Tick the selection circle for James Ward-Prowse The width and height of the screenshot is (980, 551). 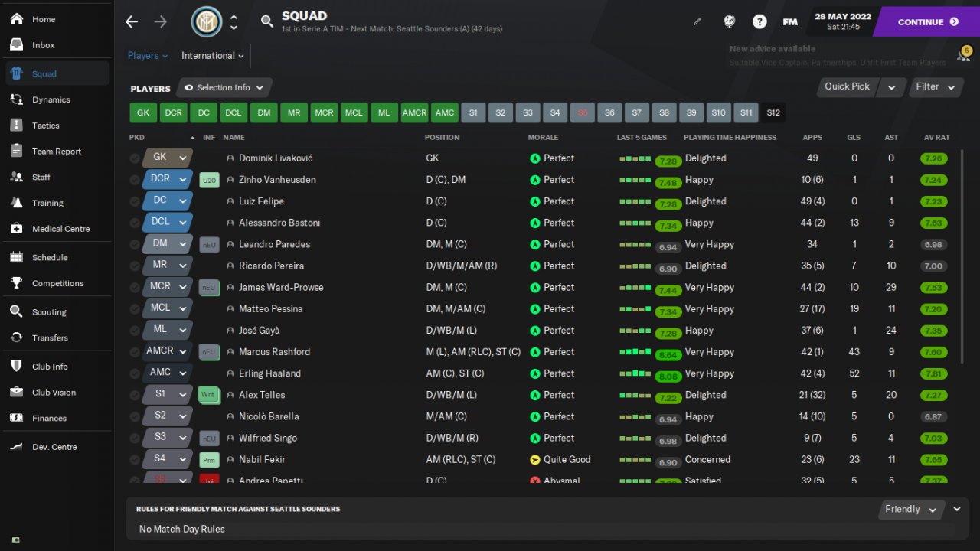click(135, 287)
